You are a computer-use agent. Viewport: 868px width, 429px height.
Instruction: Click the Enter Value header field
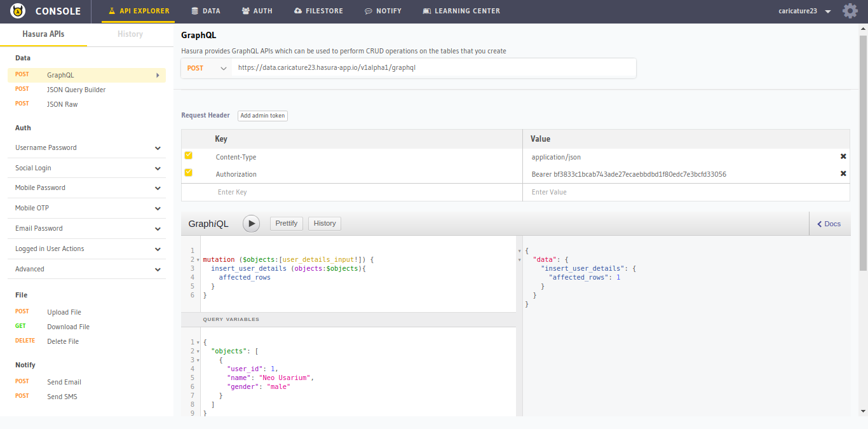click(x=686, y=192)
